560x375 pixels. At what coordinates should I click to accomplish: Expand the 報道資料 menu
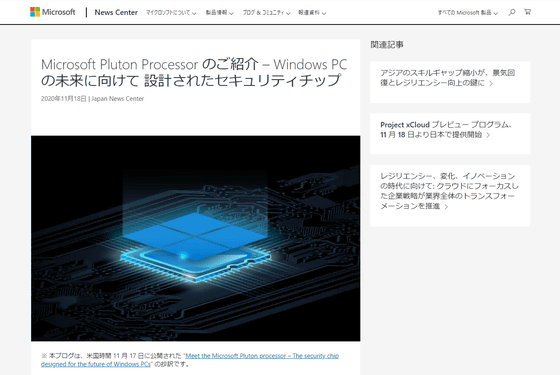pos(312,13)
